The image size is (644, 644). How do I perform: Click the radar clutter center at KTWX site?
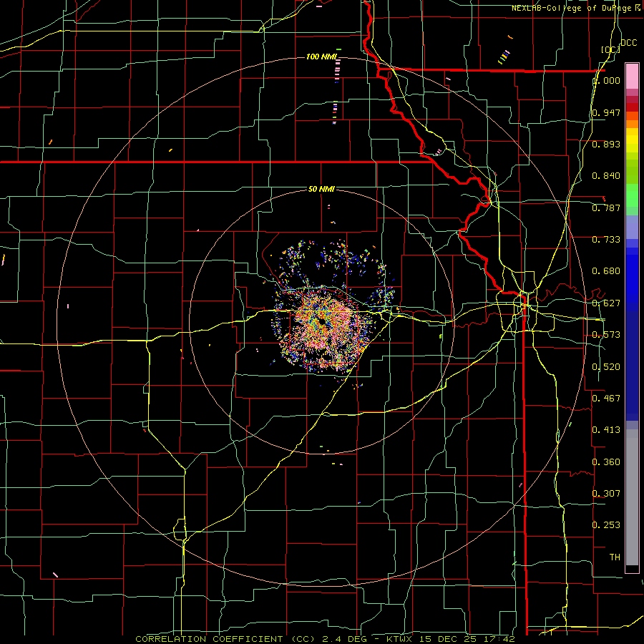[321, 321]
